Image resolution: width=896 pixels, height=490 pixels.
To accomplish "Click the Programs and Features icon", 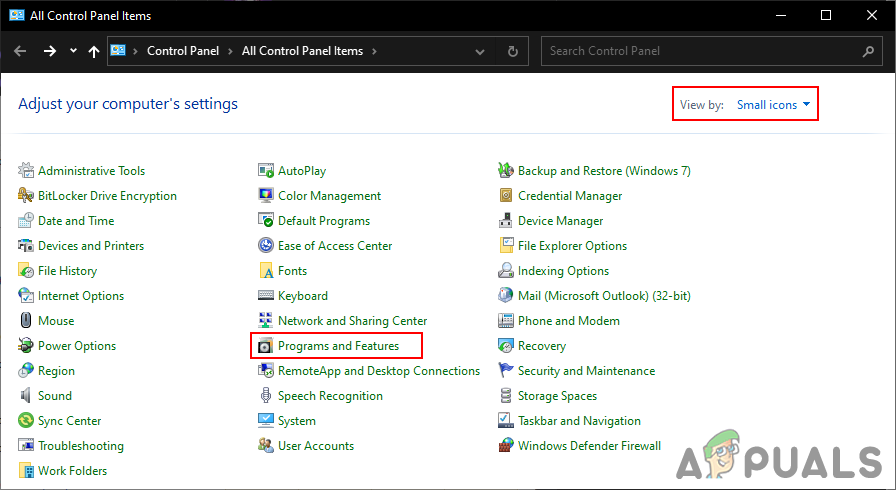I will tap(266, 346).
